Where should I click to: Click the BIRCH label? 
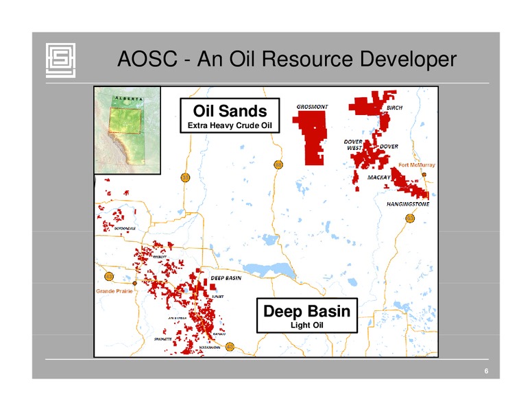point(395,108)
